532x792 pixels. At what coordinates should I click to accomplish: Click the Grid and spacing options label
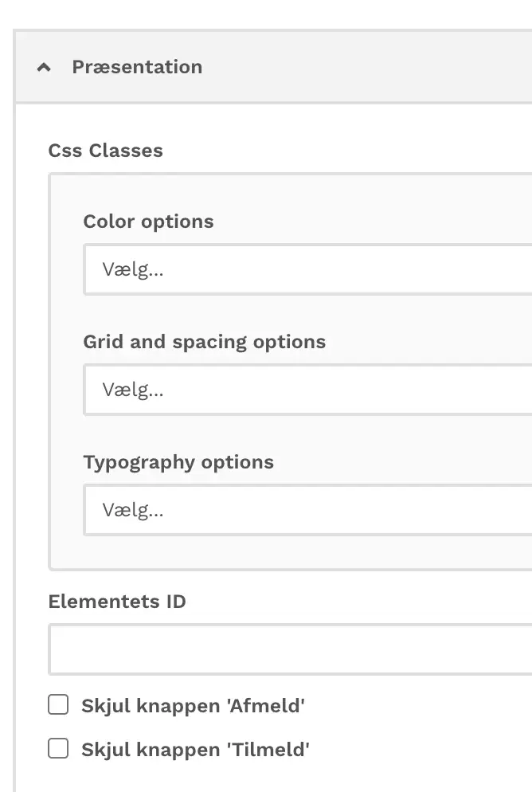click(x=204, y=342)
